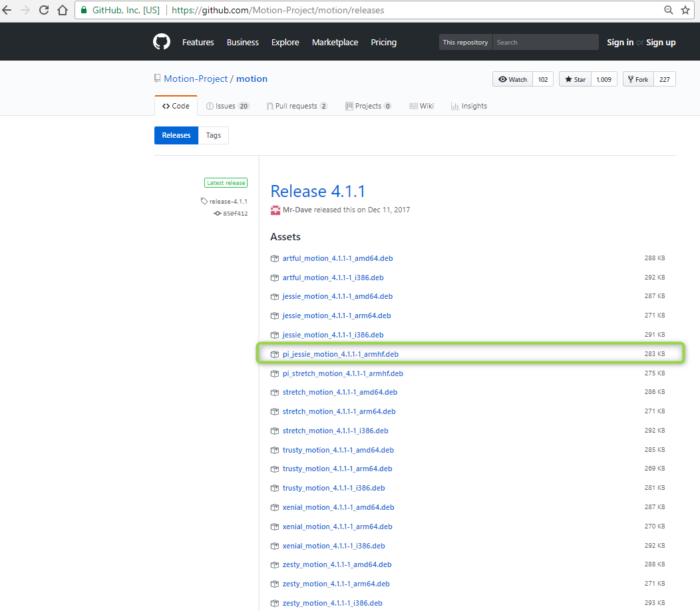The height and width of the screenshot is (611, 700).
Task: Open Pricing in GitHub header
Action: point(383,42)
